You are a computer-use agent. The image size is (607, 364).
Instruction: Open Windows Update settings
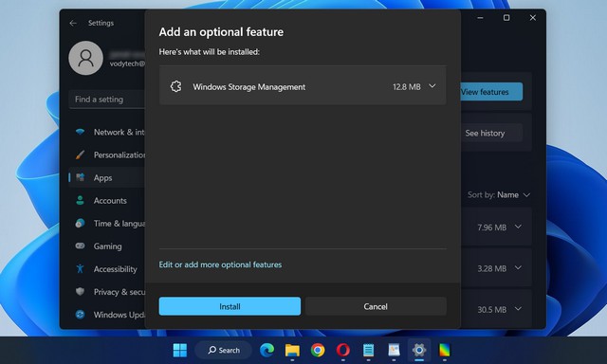[x=107, y=315]
